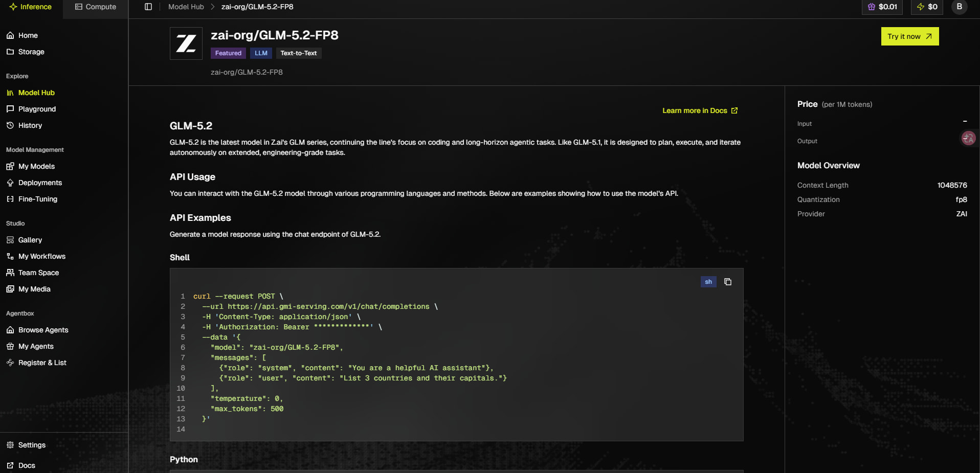Open Learn more in Docs link
The image size is (980, 473).
pyautogui.click(x=700, y=110)
